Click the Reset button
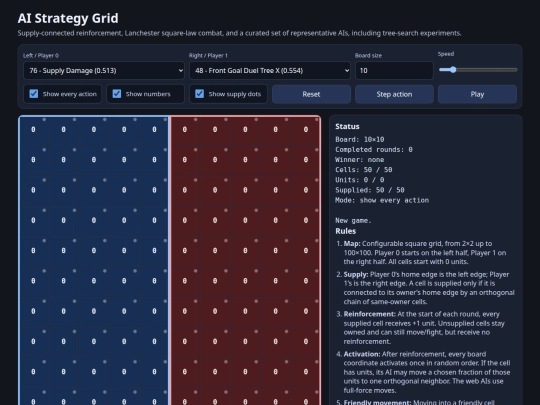540x405 pixels. [311, 94]
